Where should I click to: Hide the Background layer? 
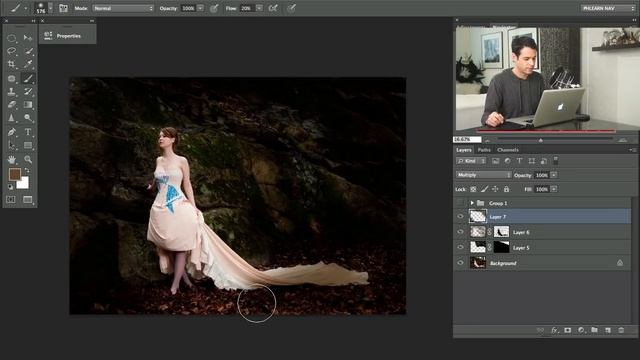pyautogui.click(x=461, y=263)
